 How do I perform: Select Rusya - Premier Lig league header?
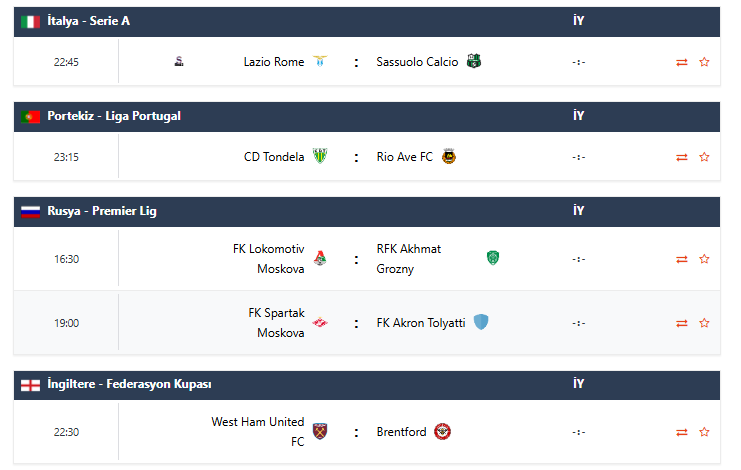pos(101,211)
